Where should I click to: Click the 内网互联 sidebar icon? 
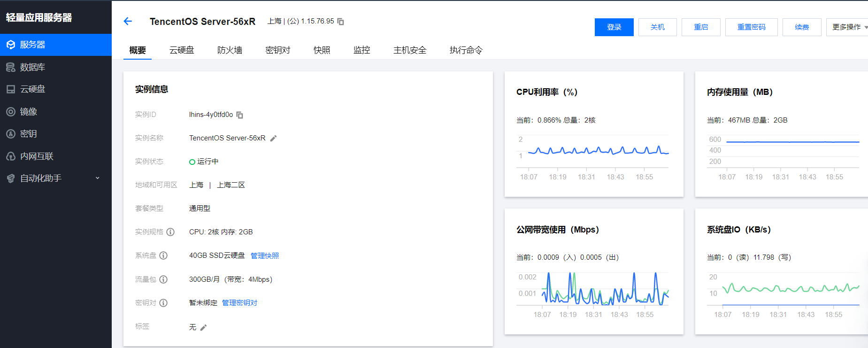click(11, 156)
